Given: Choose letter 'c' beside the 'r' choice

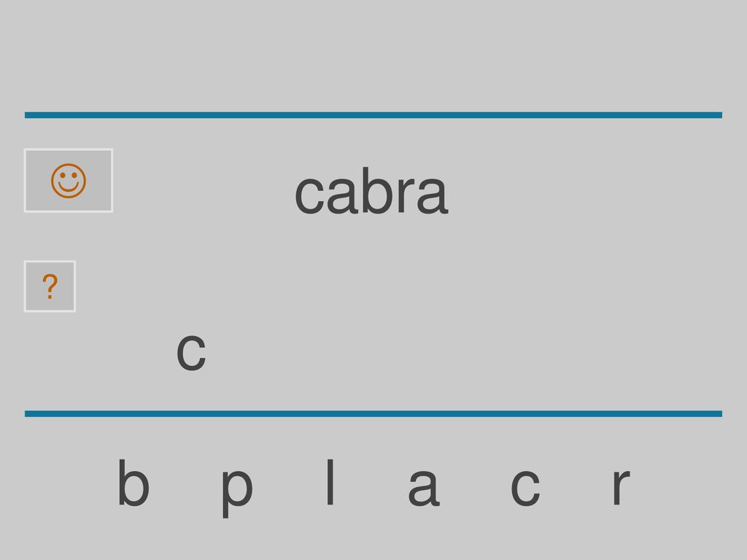Looking at the screenshot, I should pyautogui.click(x=525, y=487).
